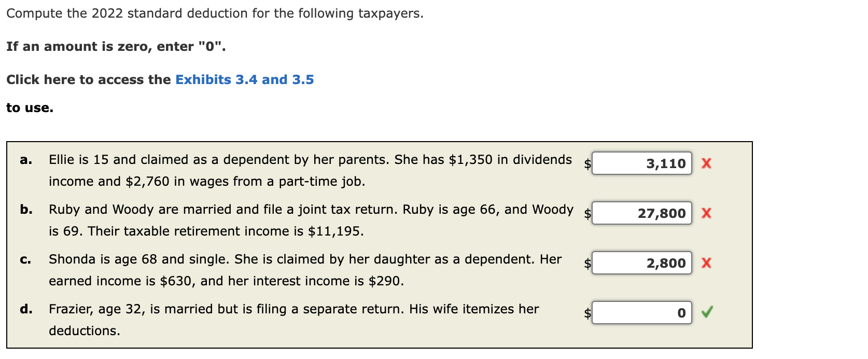Screen dimensions: 868x359
Task: Click the label a next to Ellie's question
Action: pos(25,160)
